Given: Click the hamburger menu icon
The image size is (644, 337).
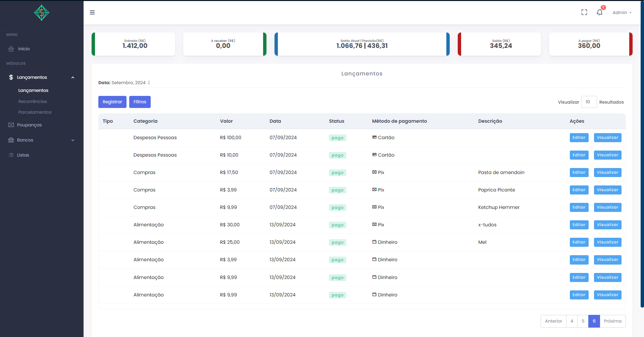Looking at the screenshot, I should tap(92, 12).
